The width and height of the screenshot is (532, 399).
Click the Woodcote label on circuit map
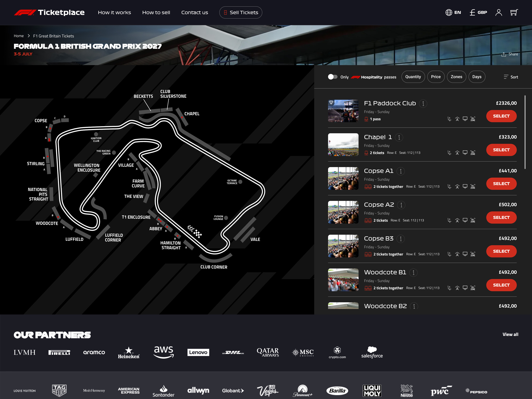point(47,223)
